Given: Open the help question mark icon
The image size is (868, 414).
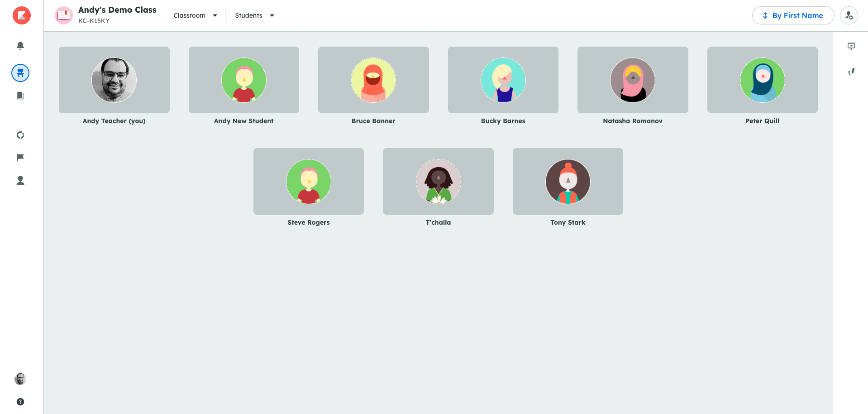Looking at the screenshot, I should tap(20, 402).
